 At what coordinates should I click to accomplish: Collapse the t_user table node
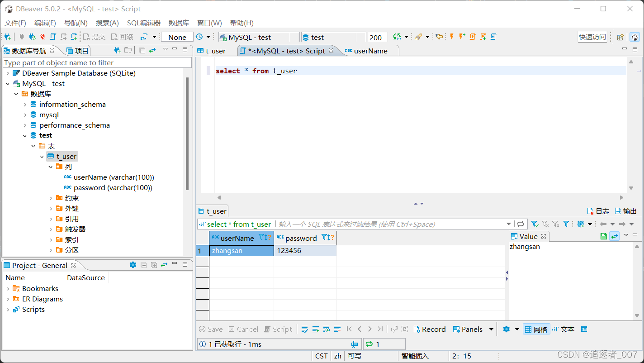click(x=42, y=156)
